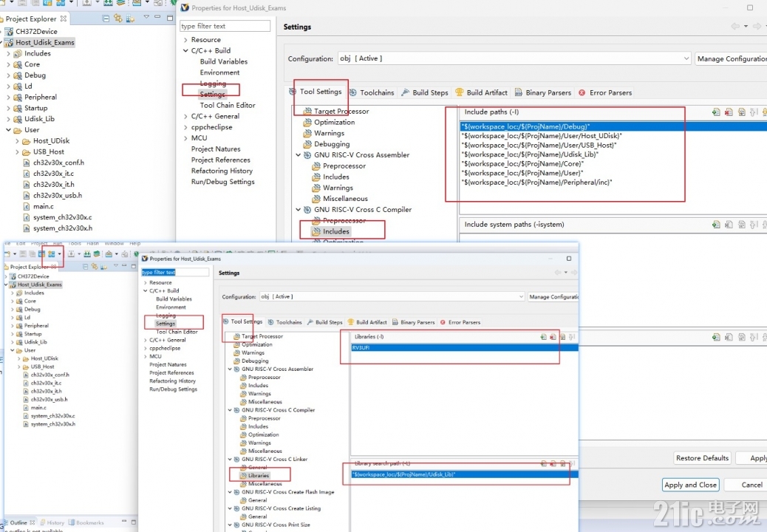
Task: Expand C/C++ General in the upper Properties dialog
Action: tap(185, 117)
